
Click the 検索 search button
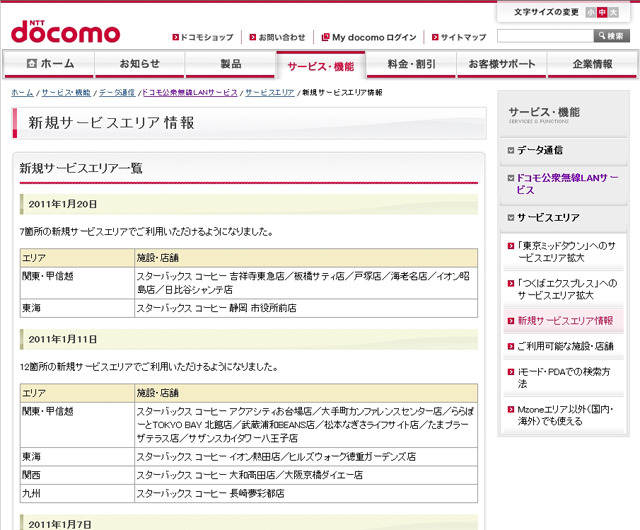[x=611, y=36]
